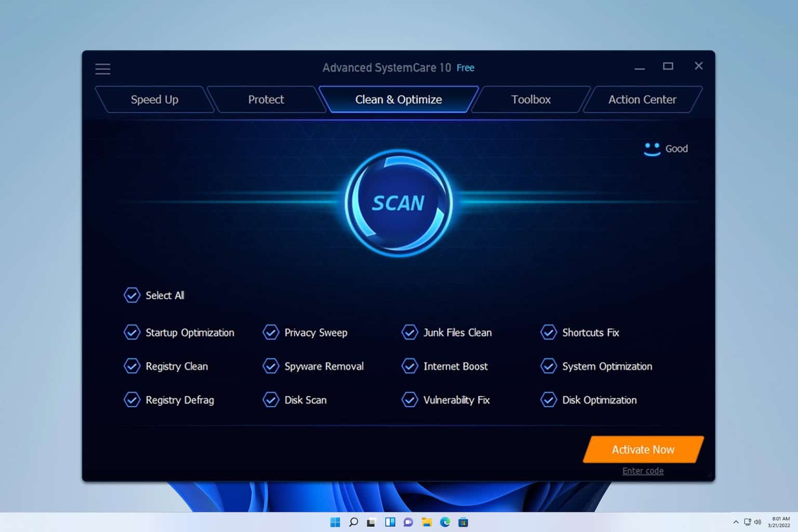Open the Action Center tab
798x532 pixels.
click(642, 99)
